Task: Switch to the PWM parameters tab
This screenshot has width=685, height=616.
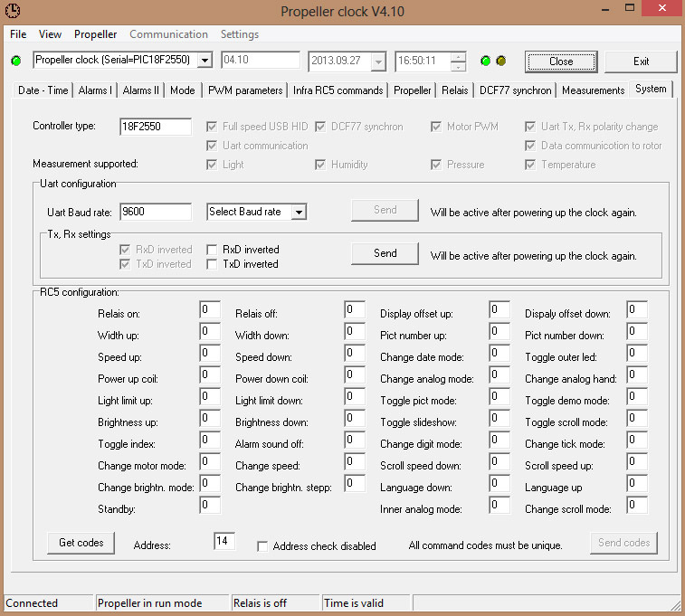Action: coord(245,90)
